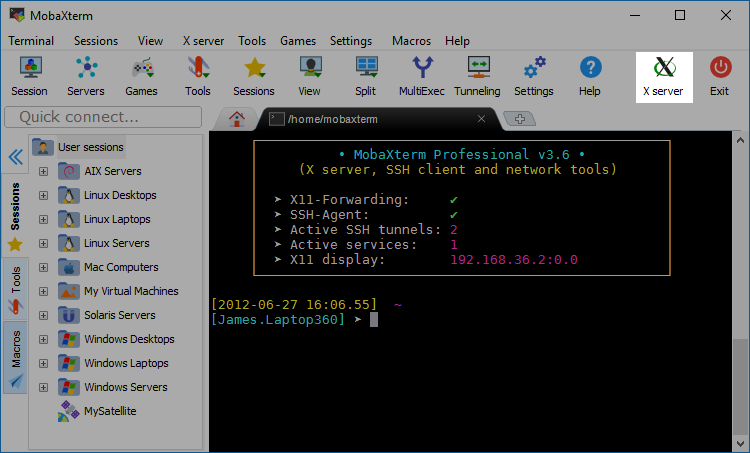750x453 pixels.
Task: Open the Home tab icon
Action: (237, 118)
